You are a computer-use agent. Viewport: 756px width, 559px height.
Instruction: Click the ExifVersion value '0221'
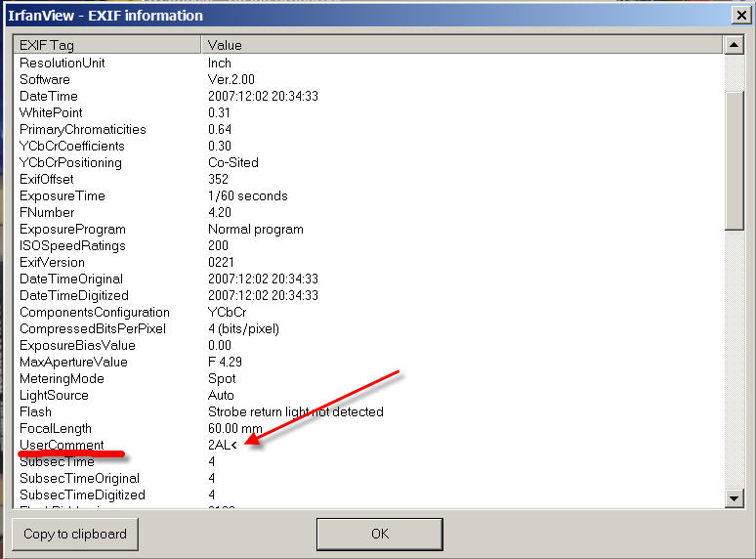coord(221,262)
